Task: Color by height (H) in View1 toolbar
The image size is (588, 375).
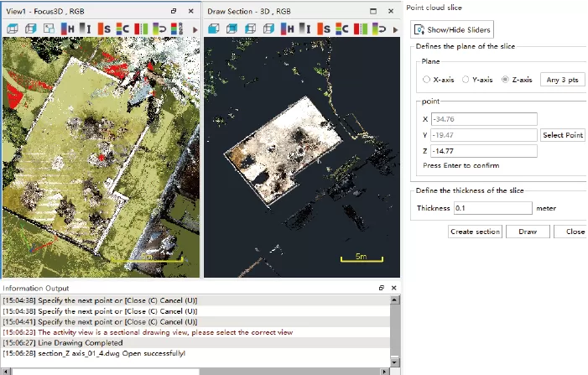Action: tap(67, 29)
